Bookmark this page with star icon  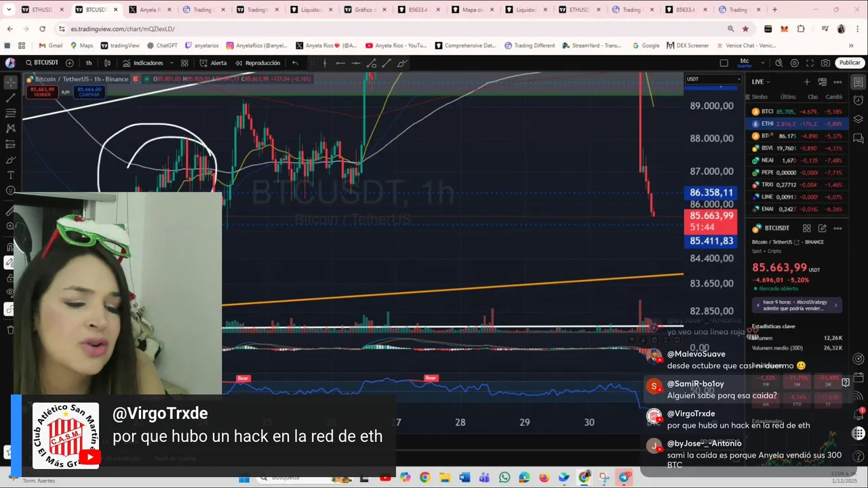[745, 29]
